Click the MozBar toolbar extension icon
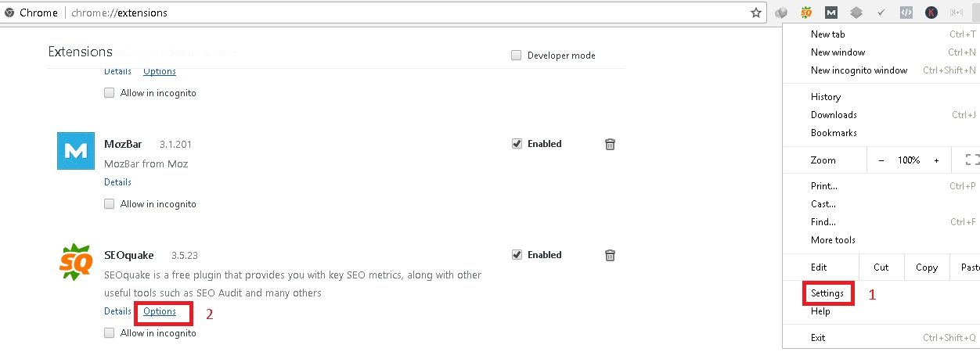 click(x=831, y=13)
